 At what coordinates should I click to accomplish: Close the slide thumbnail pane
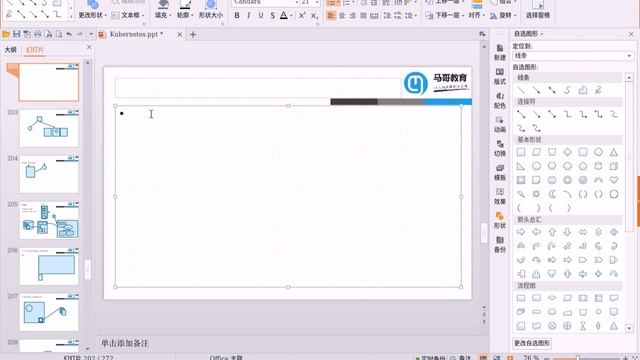[x=89, y=47]
